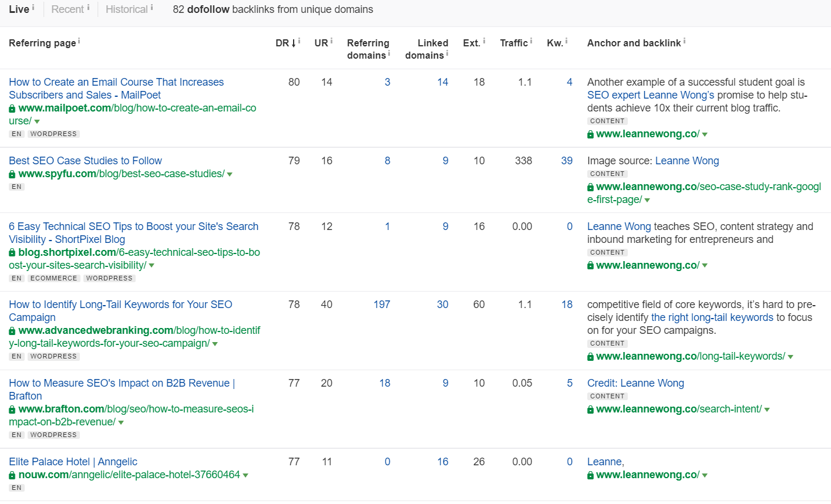Click the info icon next to the Traffic header

point(530,40)
